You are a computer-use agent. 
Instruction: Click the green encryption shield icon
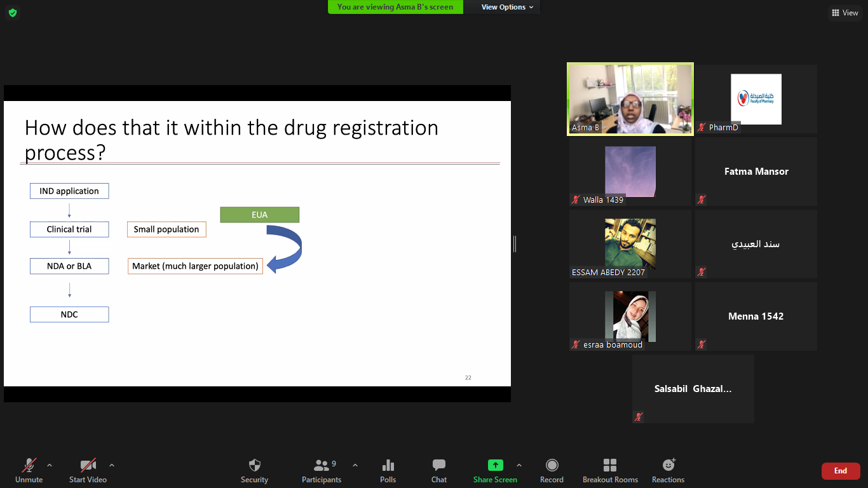point(13,13)
